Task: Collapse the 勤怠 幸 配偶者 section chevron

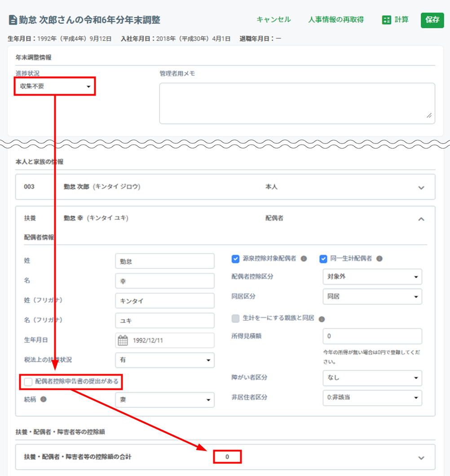Action: [421, 219]
